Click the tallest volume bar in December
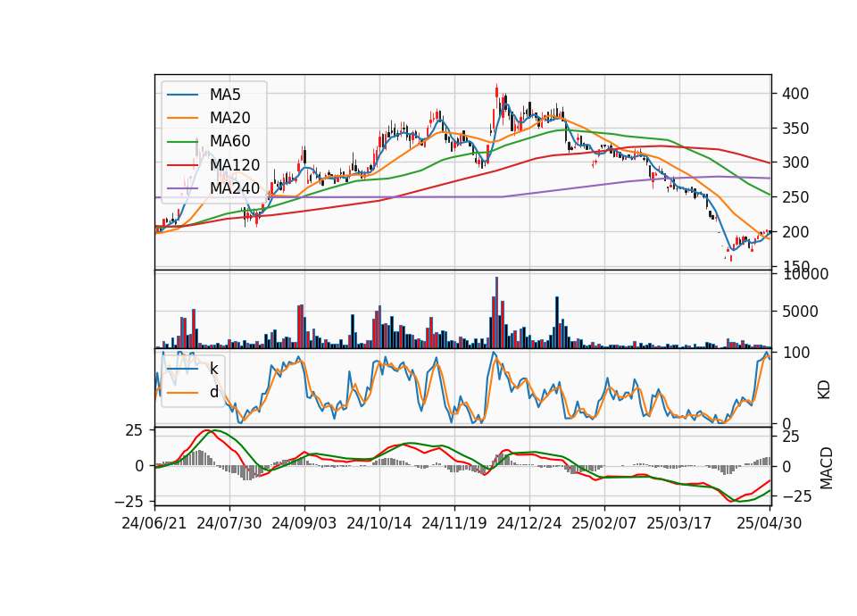857x616 pixels. 496,312
